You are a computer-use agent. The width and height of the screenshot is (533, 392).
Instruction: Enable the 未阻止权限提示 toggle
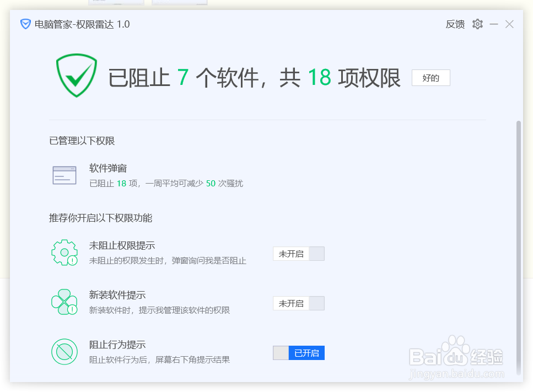click(x=298, y=254)
